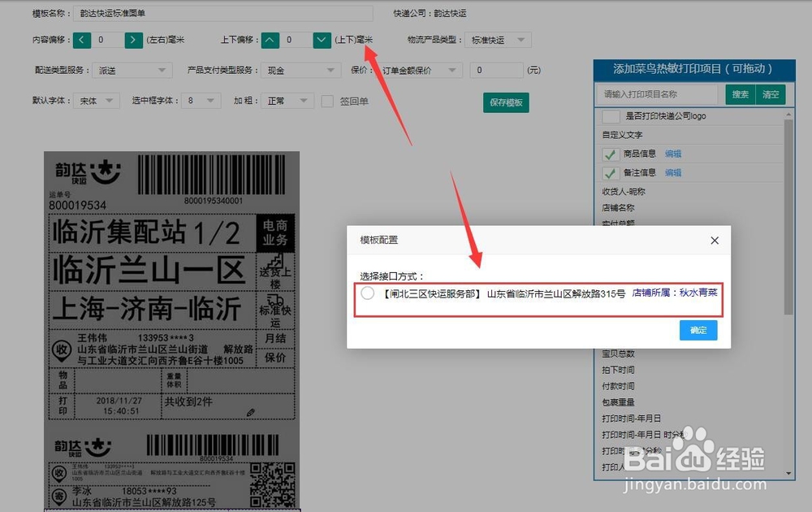Open the 配送类型服务 dropdown (派送)
This screenshot has height=512, width=812.
click(x=132, y=71)
